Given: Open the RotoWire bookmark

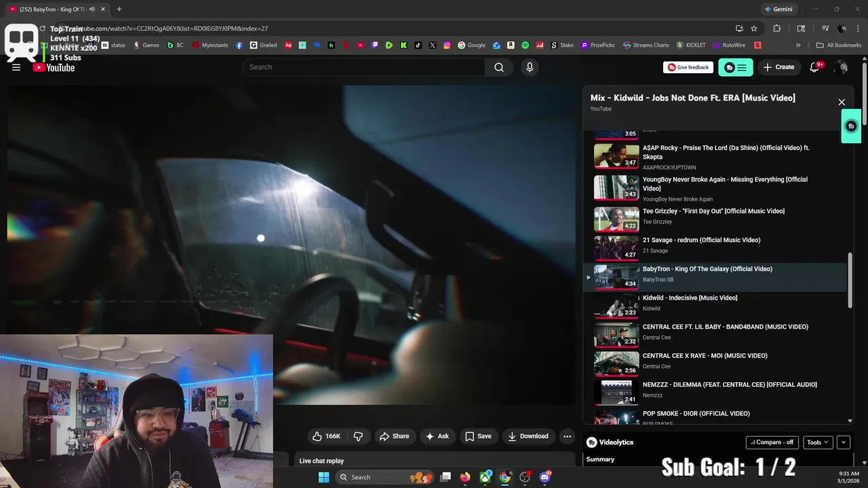Looking at the screenshot, I should (x=729, y=45).
